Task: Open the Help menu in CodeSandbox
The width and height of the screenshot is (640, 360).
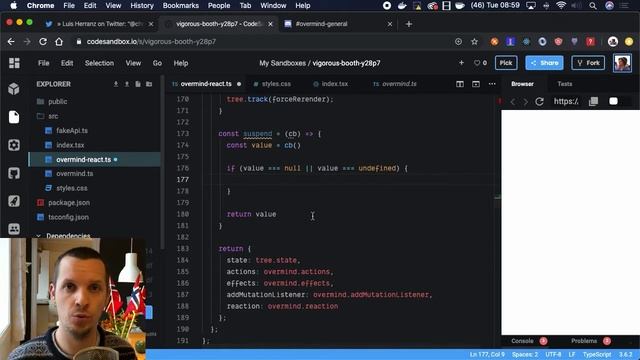Action: 181,63
